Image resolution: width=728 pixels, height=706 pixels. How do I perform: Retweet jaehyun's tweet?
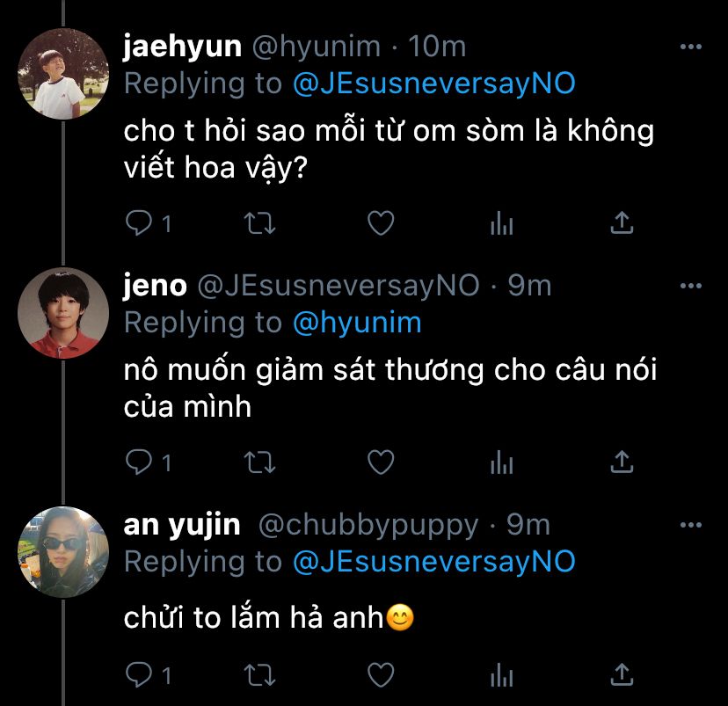click(x=260, y=223)
